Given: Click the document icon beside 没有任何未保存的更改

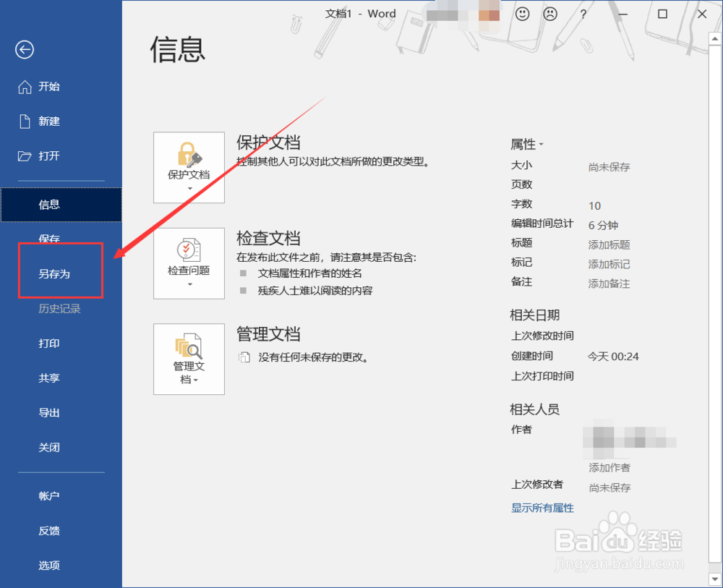Looking at the screenshot, I should [244, 357].
